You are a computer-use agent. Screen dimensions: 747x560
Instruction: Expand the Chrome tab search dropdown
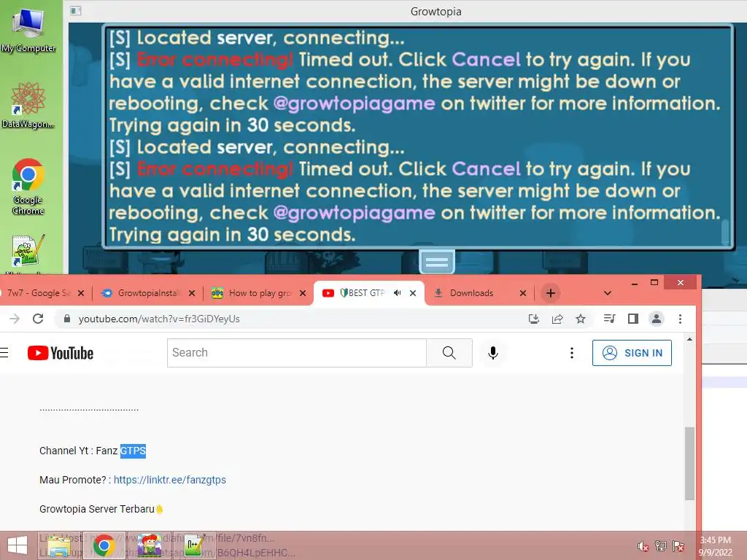(608, 293)
